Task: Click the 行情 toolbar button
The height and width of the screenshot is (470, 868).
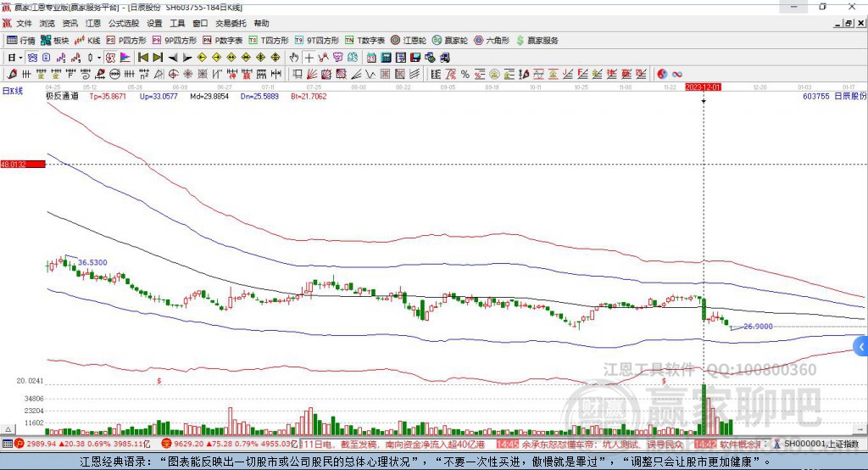Action: tap(21, 40)
